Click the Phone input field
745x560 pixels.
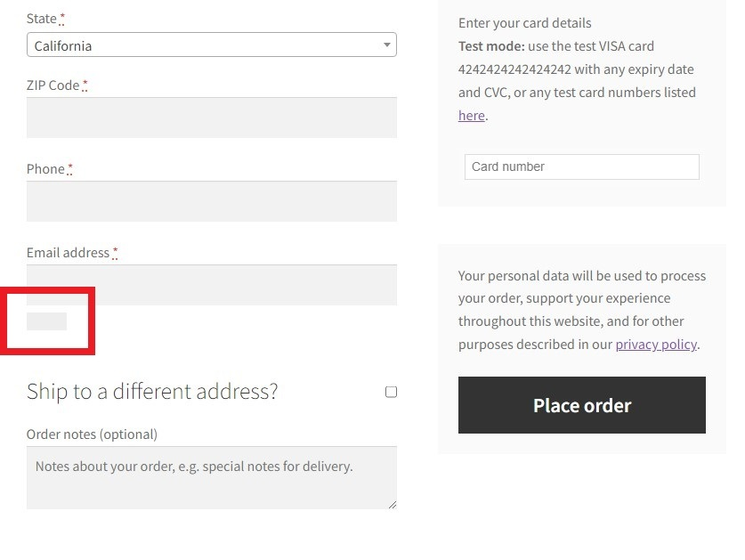click(x=211, y=200)
